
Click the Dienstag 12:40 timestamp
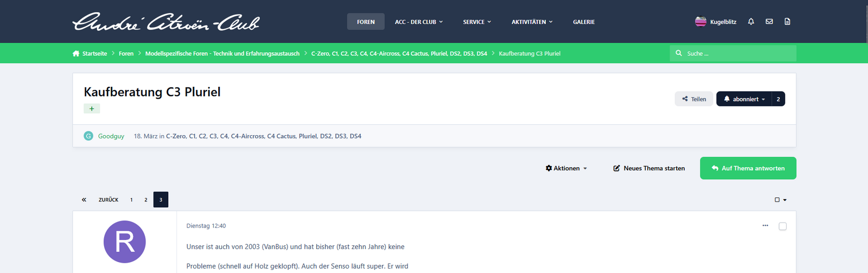(206, 226)
